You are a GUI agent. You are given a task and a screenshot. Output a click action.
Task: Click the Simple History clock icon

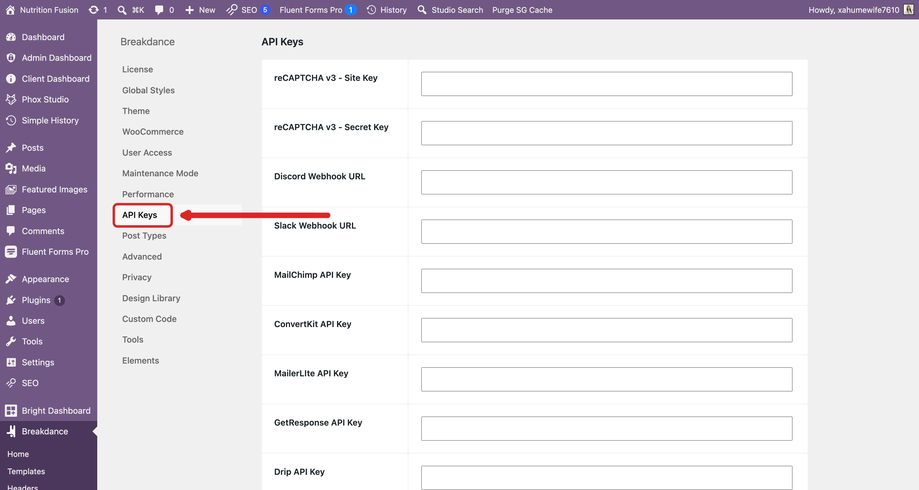coord(11,120)
